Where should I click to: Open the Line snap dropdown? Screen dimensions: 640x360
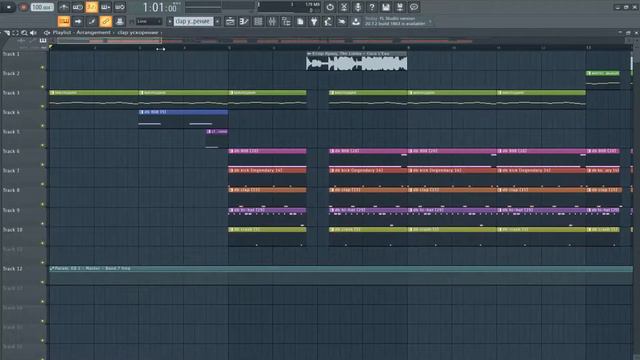click(149, 21)
